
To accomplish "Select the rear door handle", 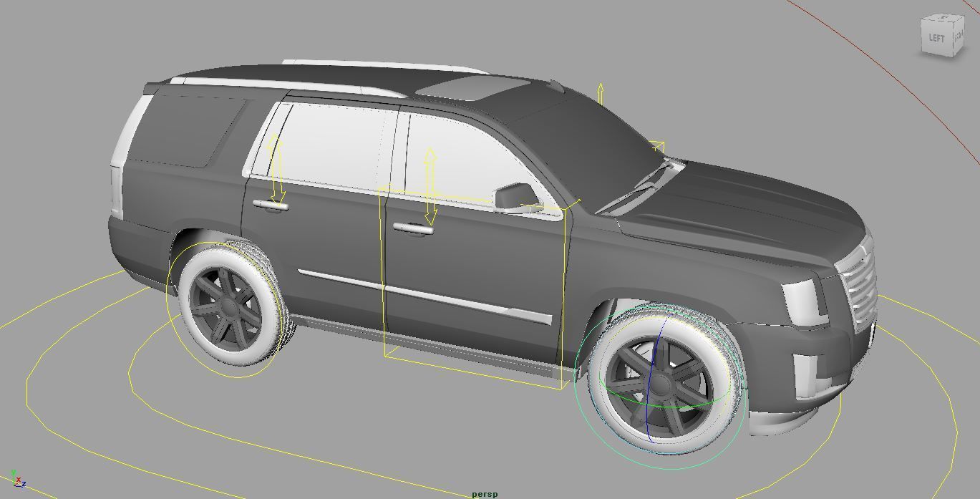I will coord(270,206).
